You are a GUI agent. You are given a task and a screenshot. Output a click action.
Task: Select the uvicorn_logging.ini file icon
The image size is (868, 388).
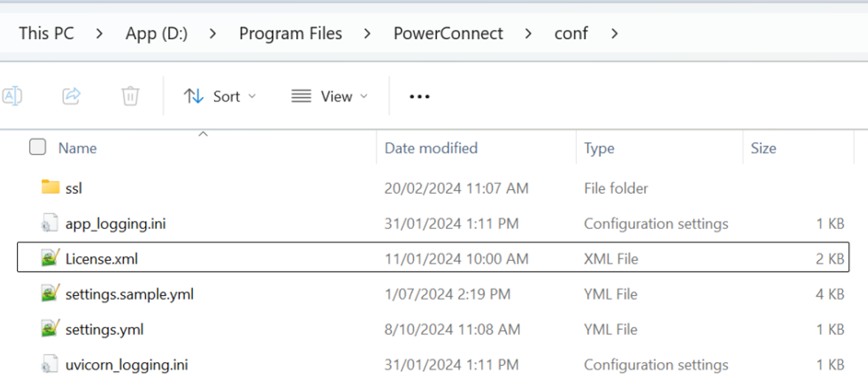50,364
